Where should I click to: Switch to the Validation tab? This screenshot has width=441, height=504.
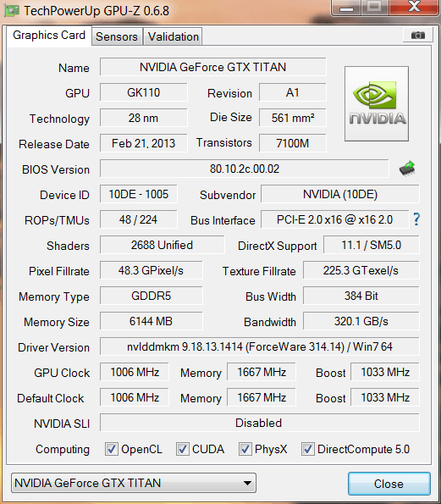tap(174, 36)
